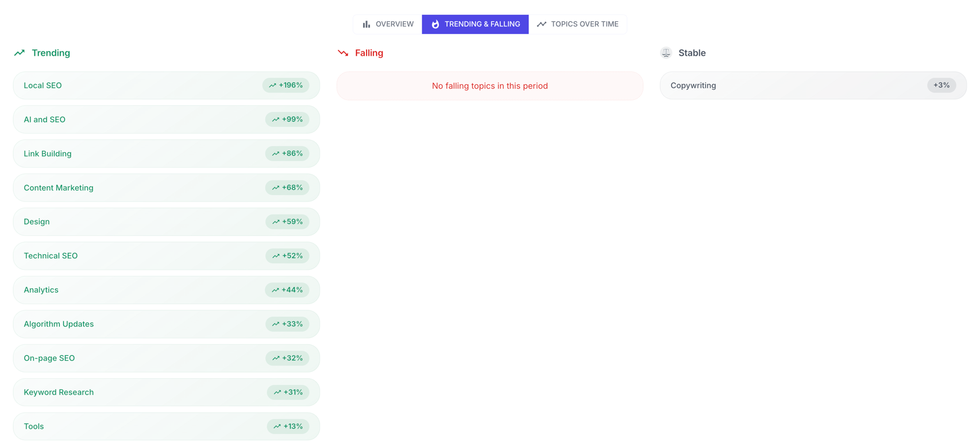Select the Trending & Falling tab
The image size is (980, 447).
475,24
